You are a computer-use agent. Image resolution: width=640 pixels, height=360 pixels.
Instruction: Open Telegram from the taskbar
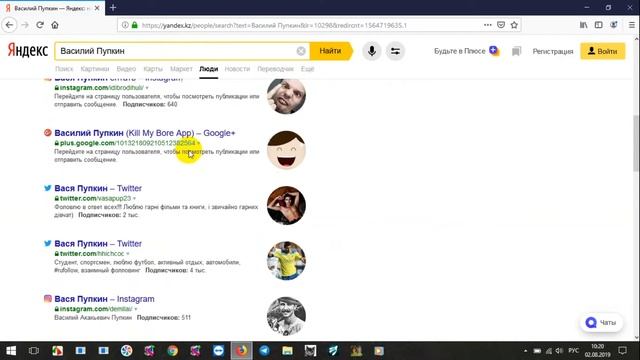pyautogui.click(x=264, y=351)
